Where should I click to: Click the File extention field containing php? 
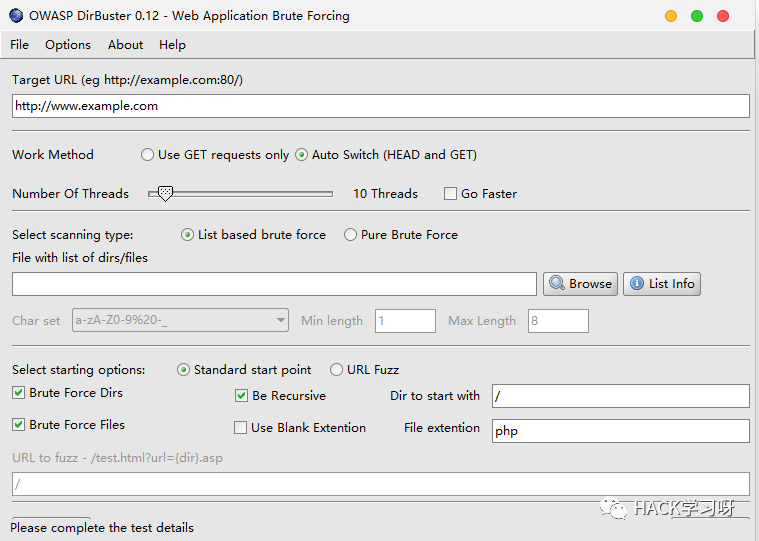(621, 431)
